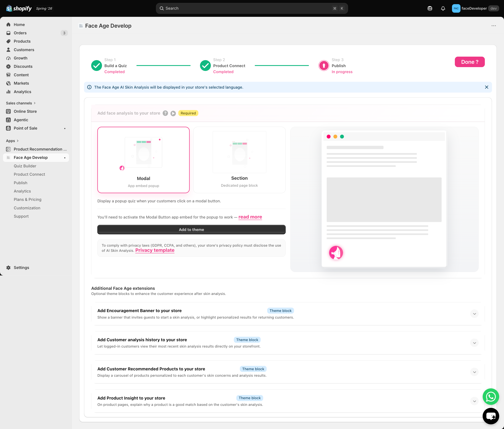Open the Markets globe icon
This screenshot has width=504, height=429.
(x=8, y=83)
